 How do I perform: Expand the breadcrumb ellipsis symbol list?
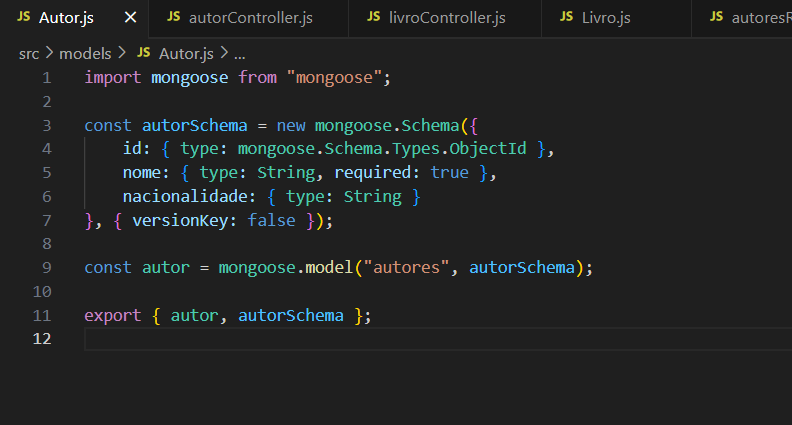pos(240,52)
